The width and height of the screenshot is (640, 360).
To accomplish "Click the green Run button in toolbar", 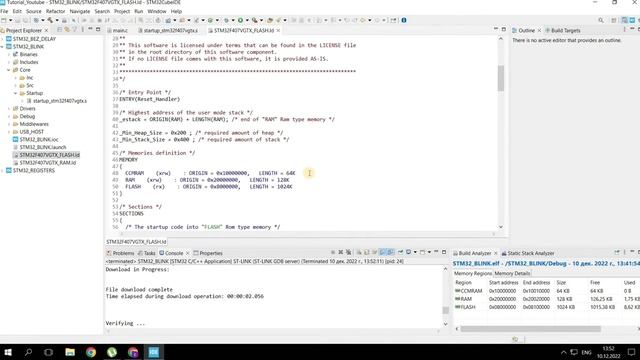I will (240, 20).
